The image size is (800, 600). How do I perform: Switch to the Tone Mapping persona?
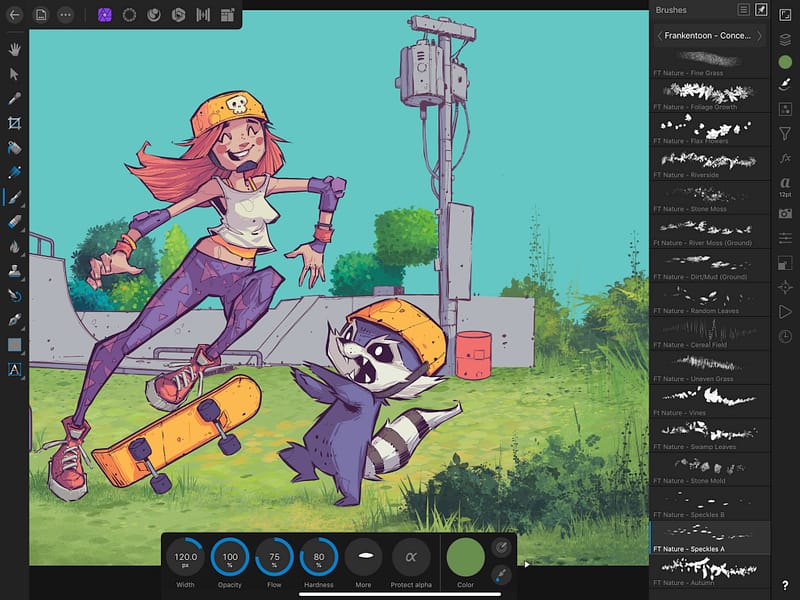pos(203,15)
